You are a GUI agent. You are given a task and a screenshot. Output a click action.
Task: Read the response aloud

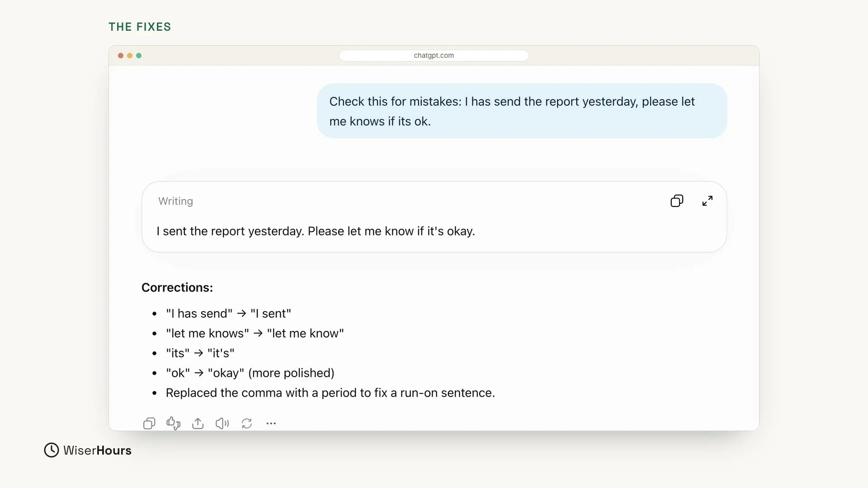point(222,423)
